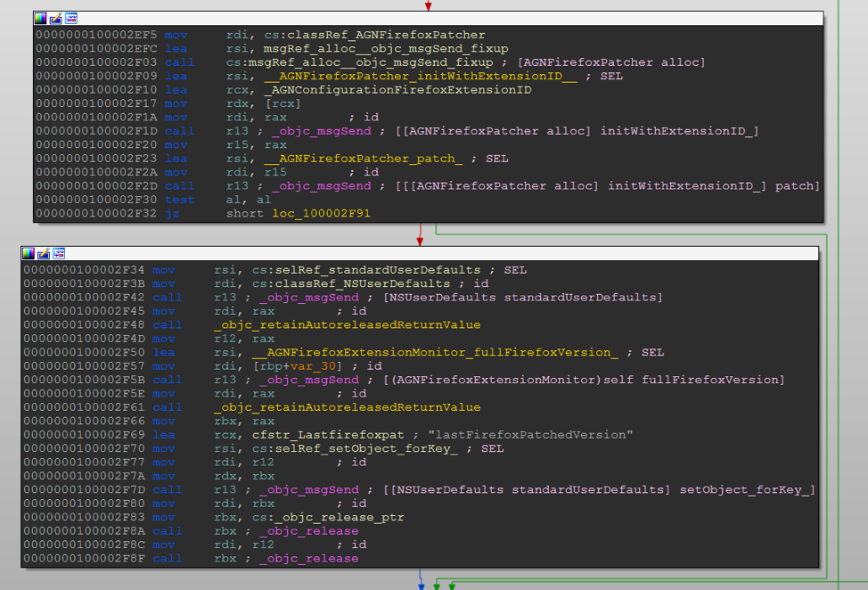
Task: Click _objc_retainAutoreleasedReturnValue at address 0000000100002F61
Action: [347, 407]
